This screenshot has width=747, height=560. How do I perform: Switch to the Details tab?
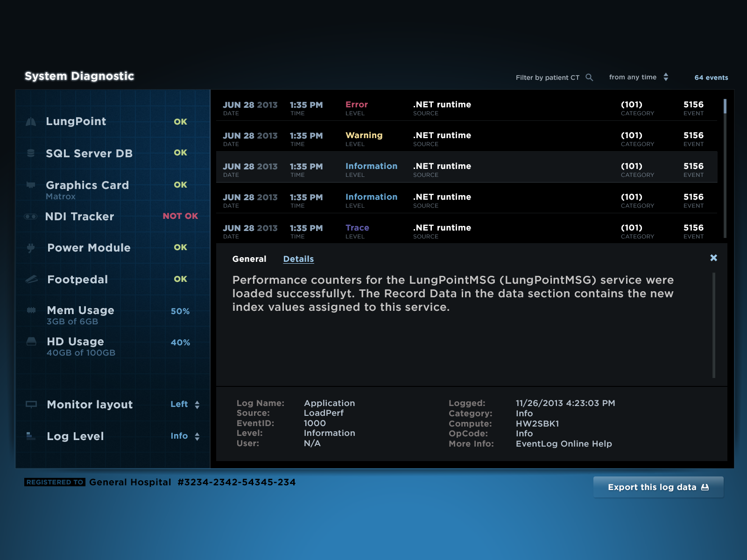pyautogui.click(x=298, y=259)
